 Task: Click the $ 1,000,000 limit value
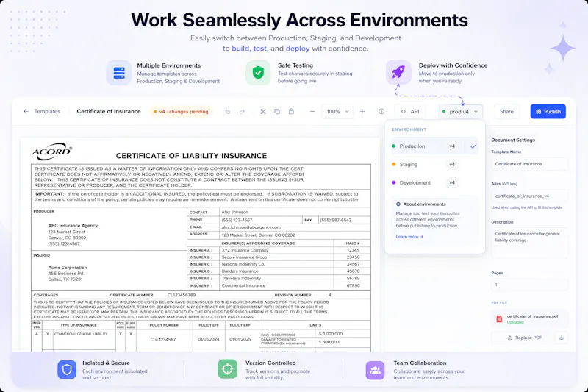pyautogui.click(x=331, y=334)
